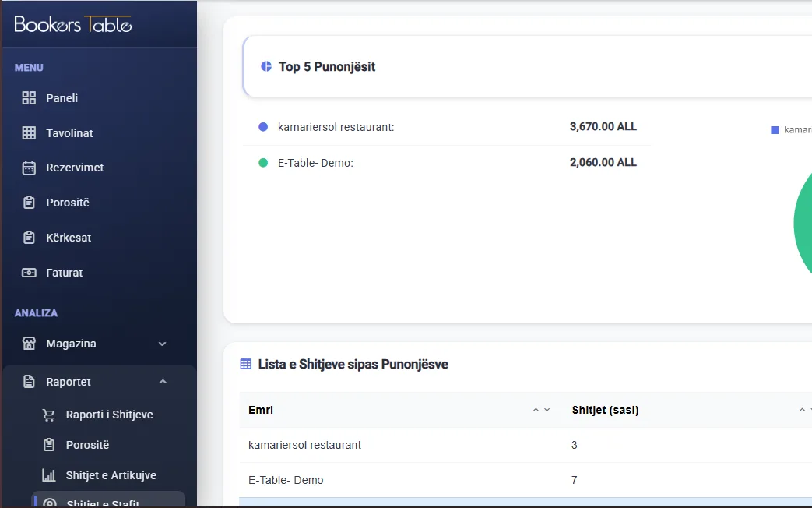Expand the Magazina submenu chevron

(x=163, y=344)
